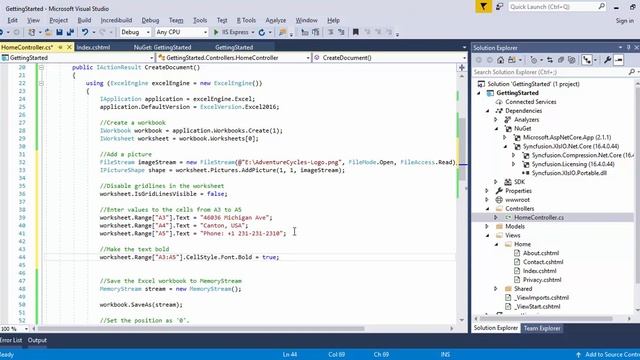The image size is (640, 360).
Task: Click the Home icon in Solution Explorer
Action: pos(500,60)
